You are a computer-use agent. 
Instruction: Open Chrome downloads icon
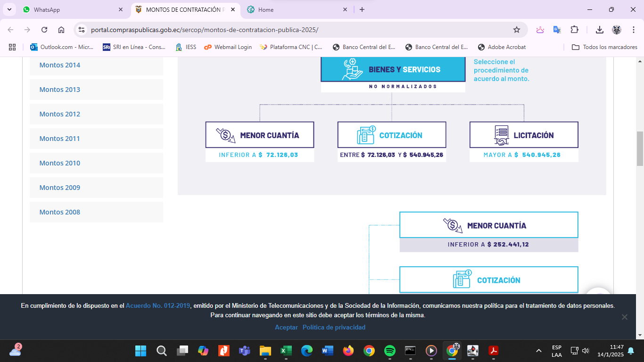[600, 30]
